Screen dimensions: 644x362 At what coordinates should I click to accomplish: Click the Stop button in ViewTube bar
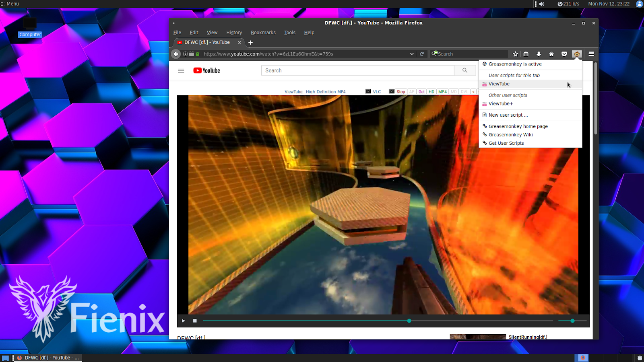(400, 92)
